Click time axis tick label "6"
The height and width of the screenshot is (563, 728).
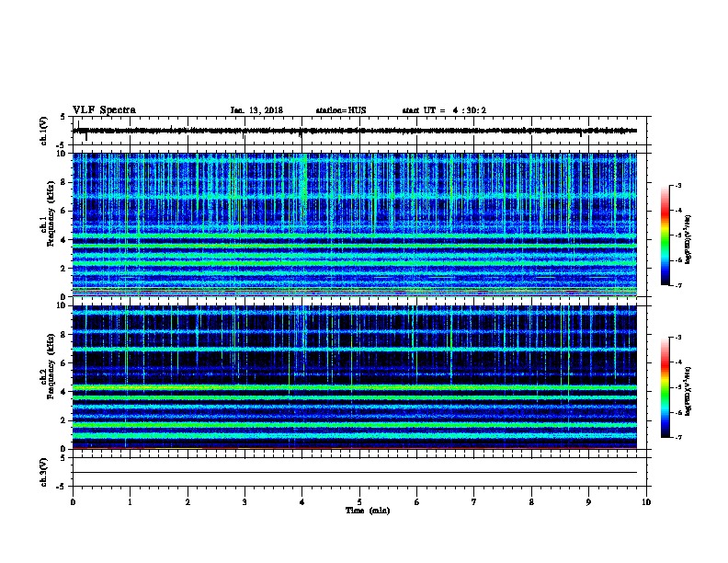point(416,501)
